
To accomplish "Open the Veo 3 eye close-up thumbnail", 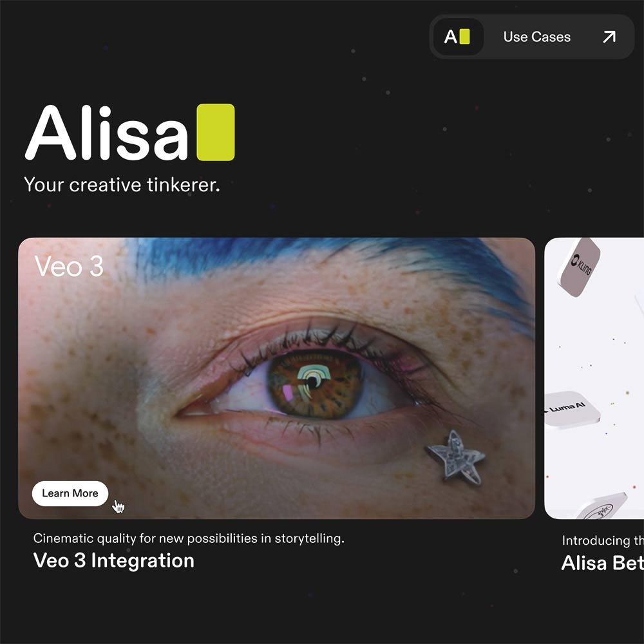I will click(x=276, y=378).
